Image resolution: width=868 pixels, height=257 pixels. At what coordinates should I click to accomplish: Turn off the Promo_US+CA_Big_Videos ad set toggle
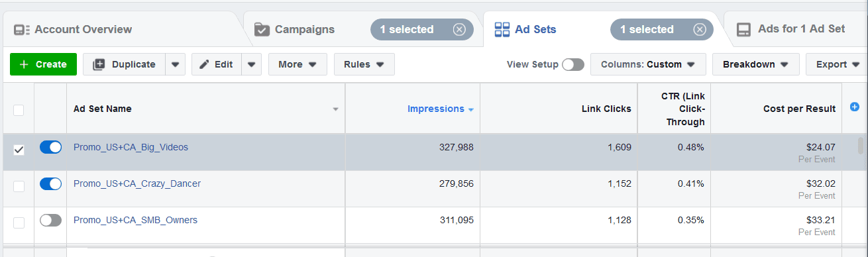[x=50, y=147]
